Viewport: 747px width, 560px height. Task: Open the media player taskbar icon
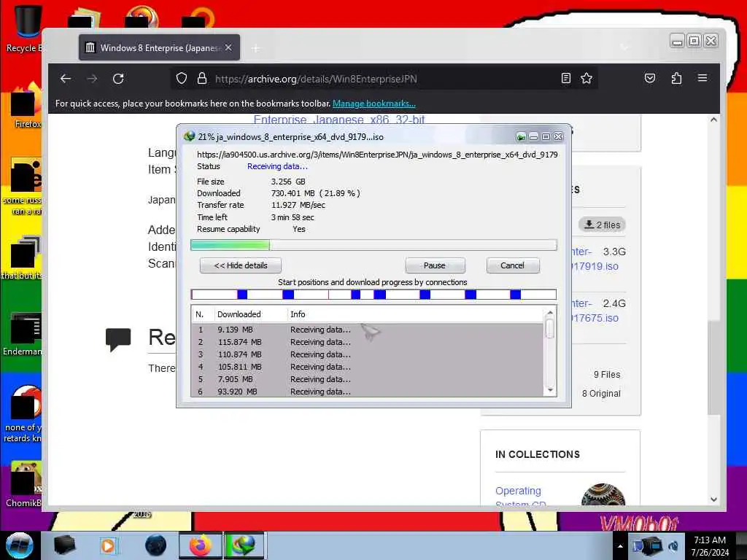click(108, 545)
